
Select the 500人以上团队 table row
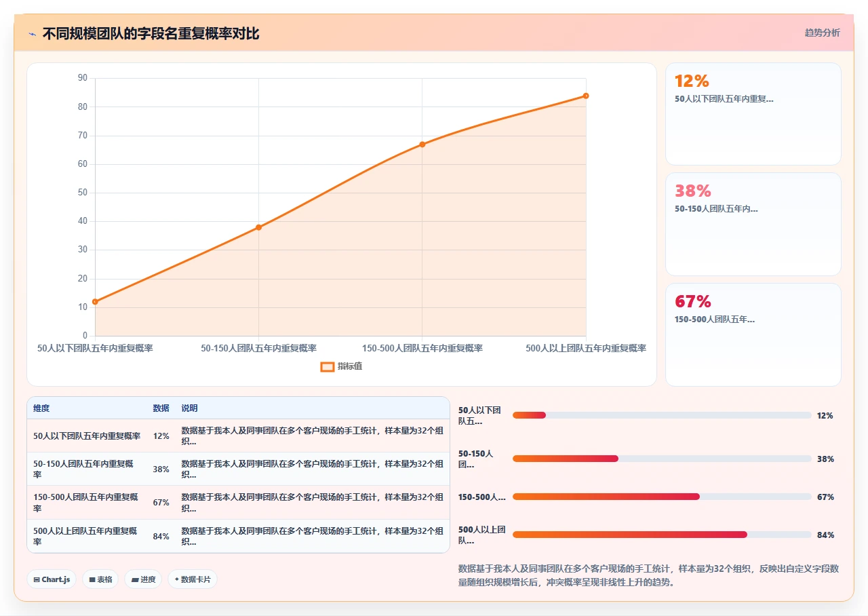[x=238, y=536]
